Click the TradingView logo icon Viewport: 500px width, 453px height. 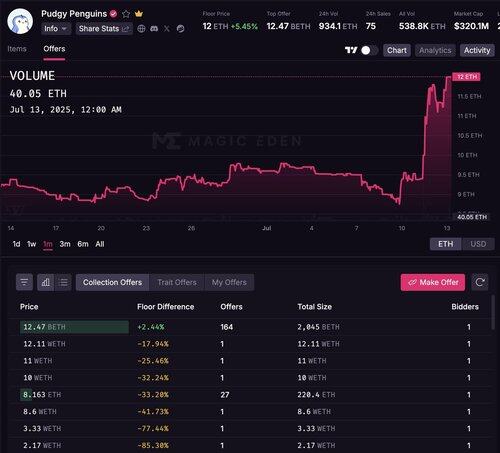(351, 50)
